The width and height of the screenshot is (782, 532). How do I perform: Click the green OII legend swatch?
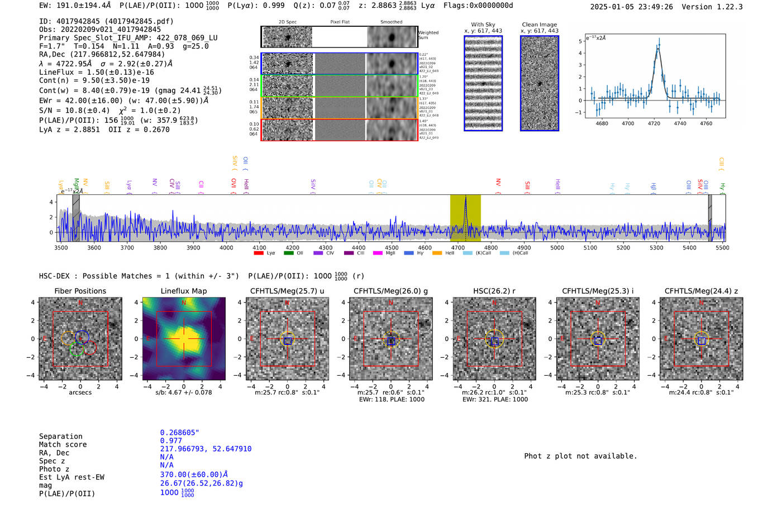pyautogui.click(x=289, y=253)
